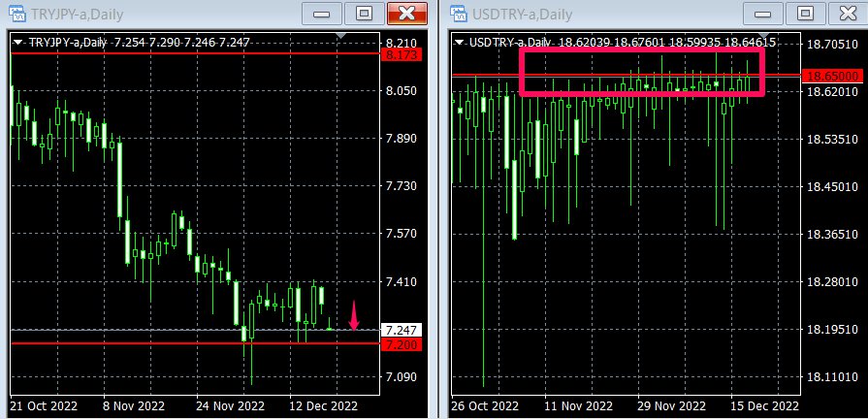This screenshot has width=868, height=419.
Task: Click the 8.050 price scale value
Action: pyautogui.click(x=402, y=91)
